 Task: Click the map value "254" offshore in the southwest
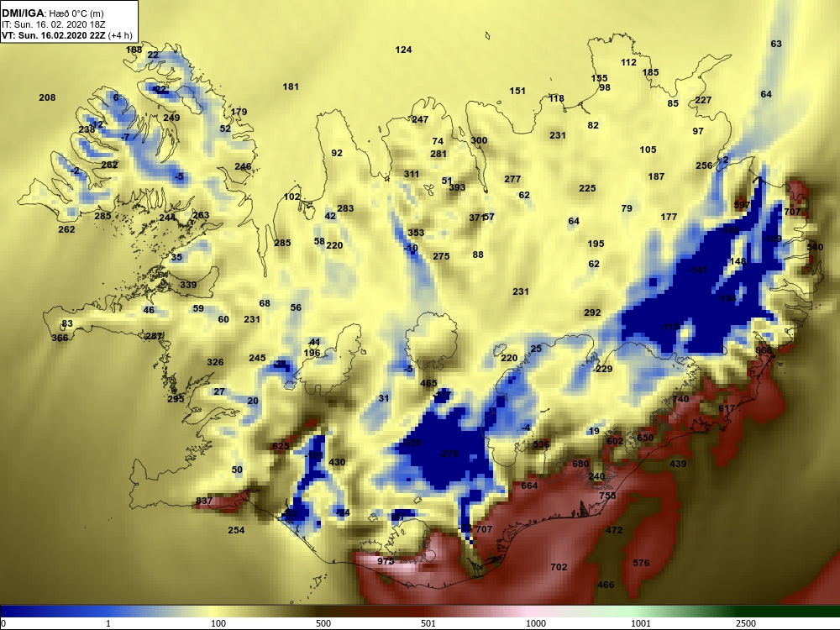click(236, 530)
